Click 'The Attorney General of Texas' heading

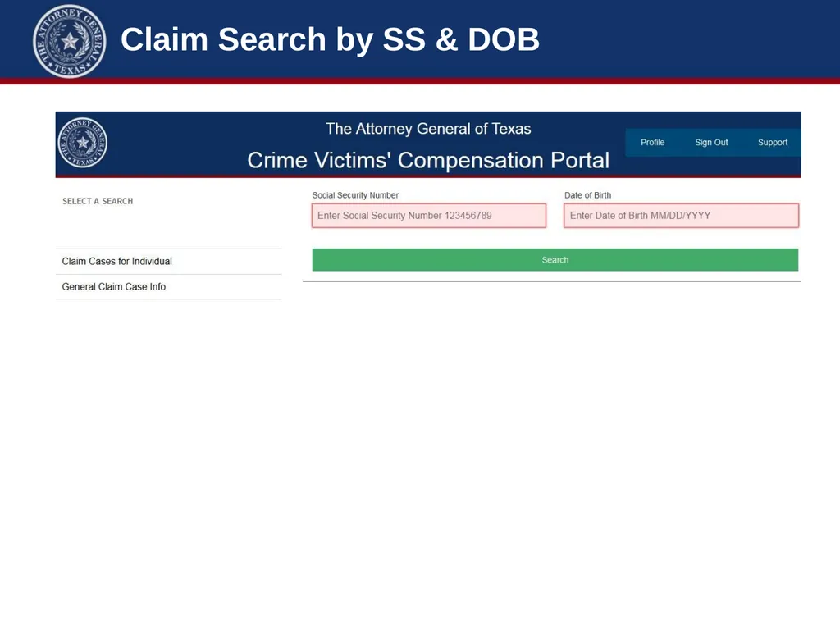click(428, 129)
